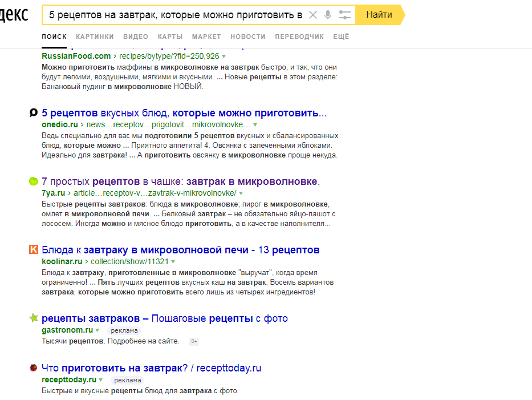Click the onedio.ru favicon
The width and height of the screenshot is (532, 400).
click(x=33, y=112)
